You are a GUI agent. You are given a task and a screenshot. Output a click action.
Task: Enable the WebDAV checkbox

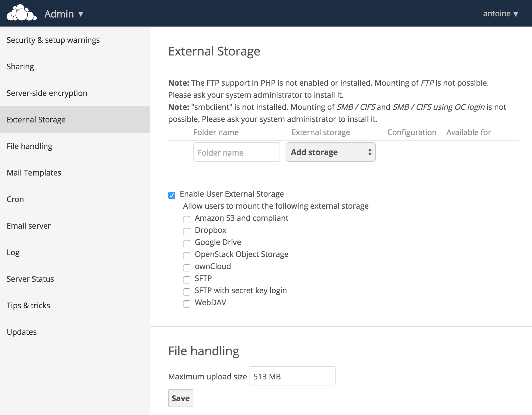click(x=187, y=304)
